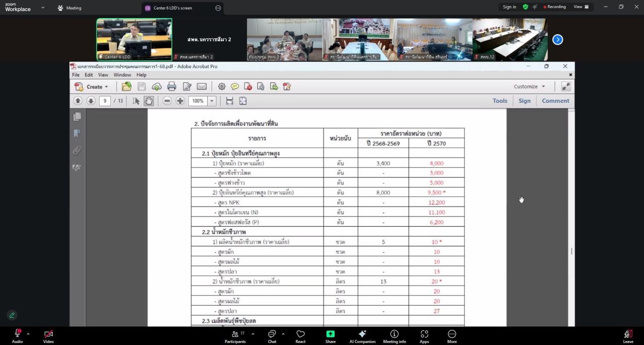The image size is (644, 345).
Task: Open Sign pane
Action: tap(524, 101)
